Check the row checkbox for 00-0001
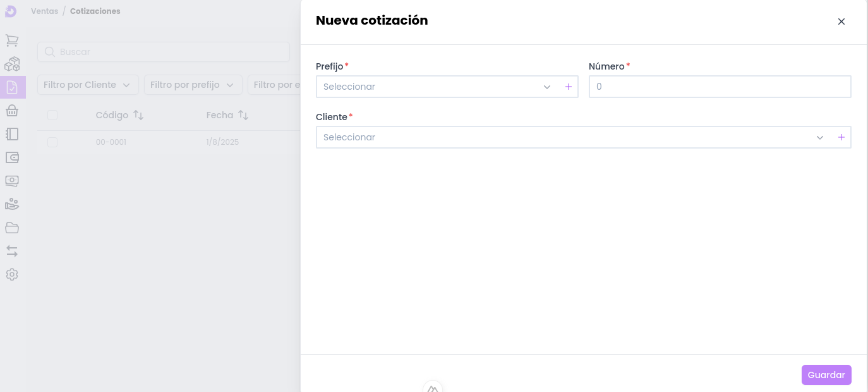Image resolution: width=868 pixels, height=392 pixels. (52, 142)
